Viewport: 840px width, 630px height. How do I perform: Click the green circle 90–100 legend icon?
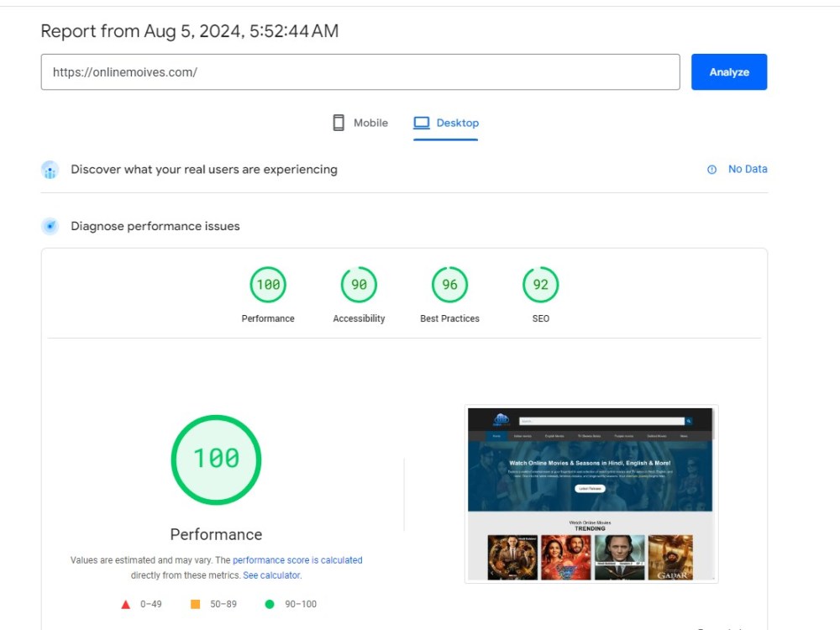270,604
